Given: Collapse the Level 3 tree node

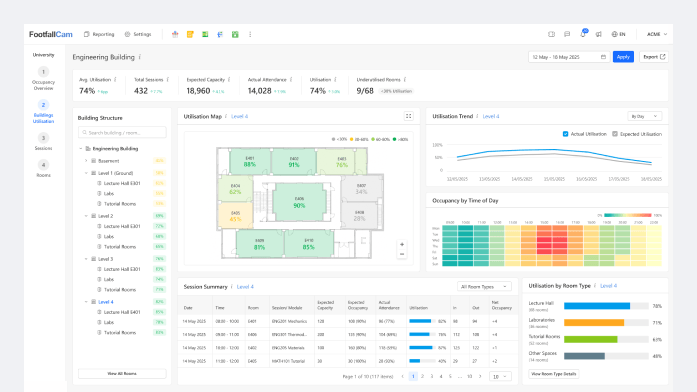Looking at the screenshot, I should [86, 259].
